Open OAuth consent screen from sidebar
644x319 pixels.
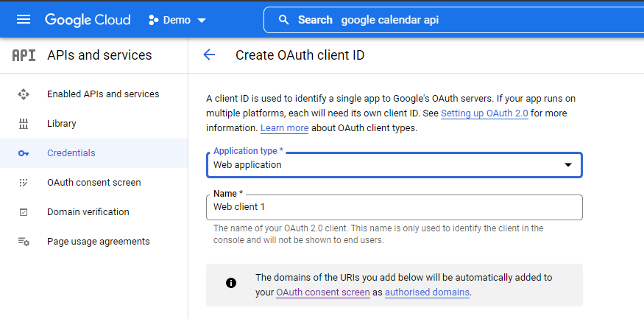click(x=94, y=183)
